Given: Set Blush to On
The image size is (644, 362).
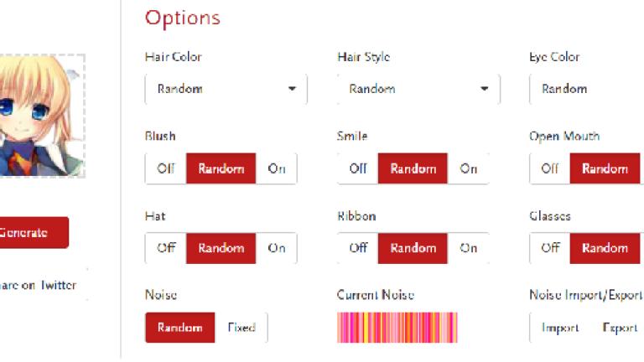Looking at the screenshot, I should [x=277, y=168].
